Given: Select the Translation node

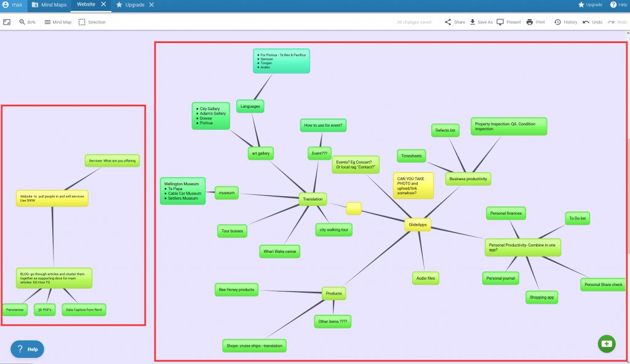Looking at the screenshot, I should click(313, 199).
